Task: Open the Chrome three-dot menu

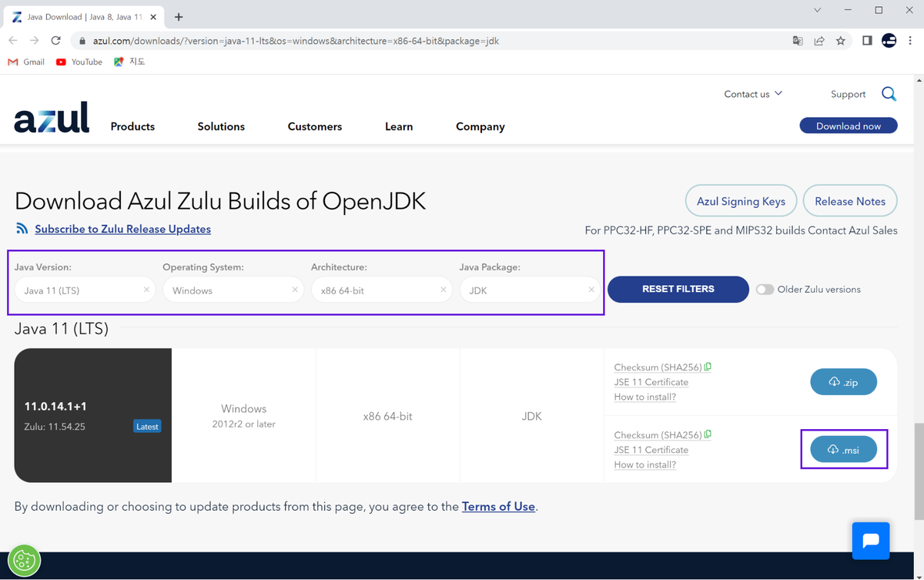Action: 911,41
